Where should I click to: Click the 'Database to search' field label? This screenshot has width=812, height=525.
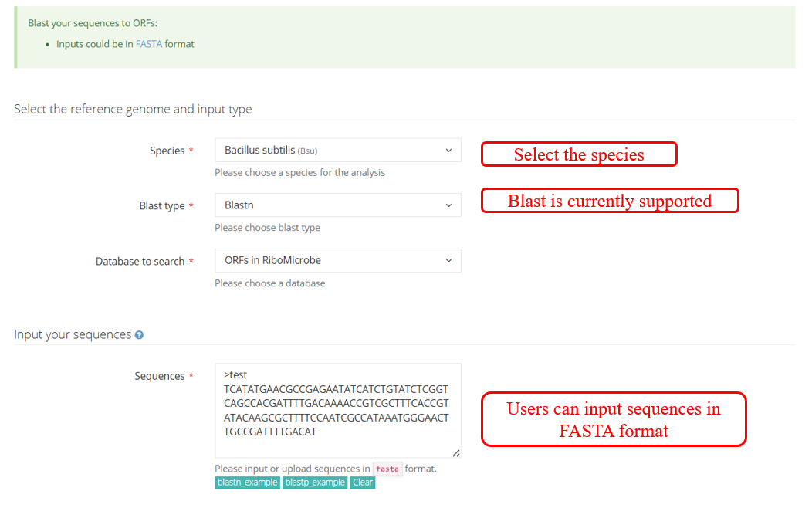pyautogui.click(x=140, y=262)
